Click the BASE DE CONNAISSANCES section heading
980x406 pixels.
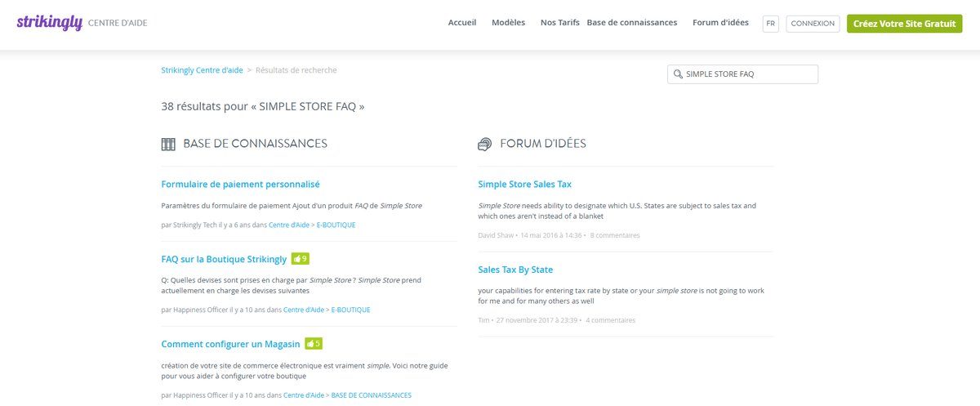click(255, 144)
